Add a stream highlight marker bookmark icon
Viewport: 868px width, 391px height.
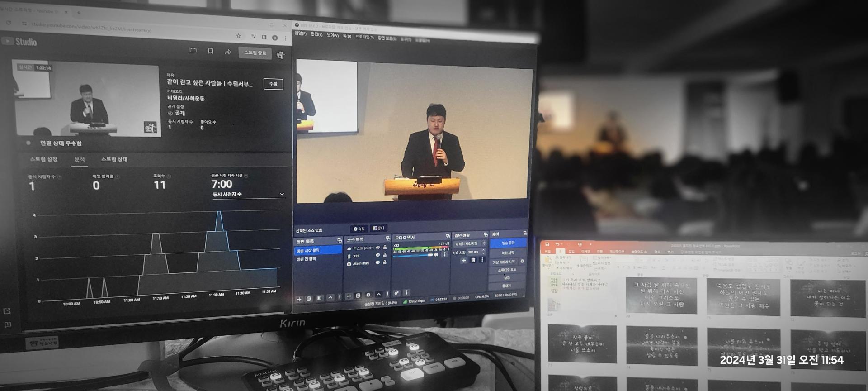(211, 51)
